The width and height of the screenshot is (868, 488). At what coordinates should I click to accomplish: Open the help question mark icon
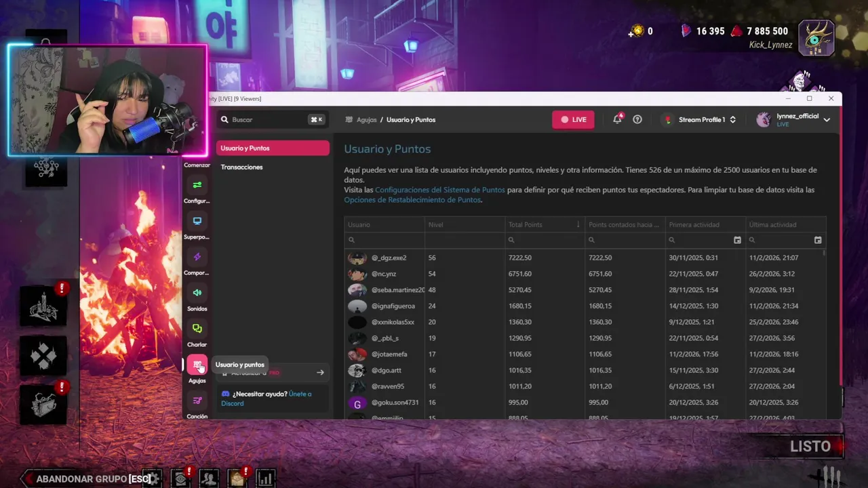tap(637, 119)
